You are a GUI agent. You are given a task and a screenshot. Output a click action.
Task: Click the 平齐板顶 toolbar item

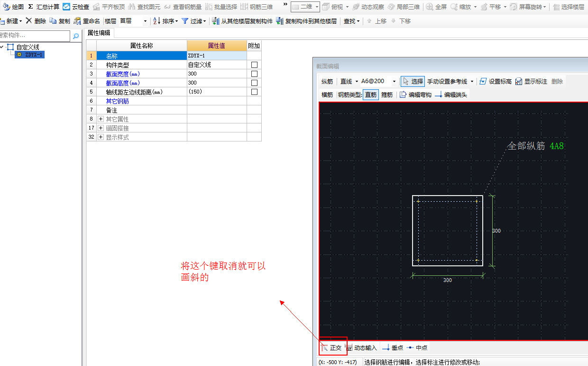(109, 7)
